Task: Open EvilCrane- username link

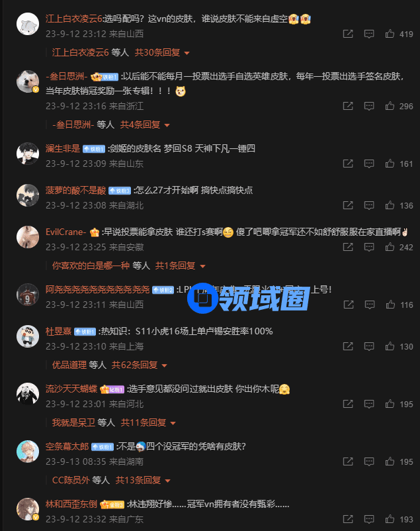Action: click(66, 232)
